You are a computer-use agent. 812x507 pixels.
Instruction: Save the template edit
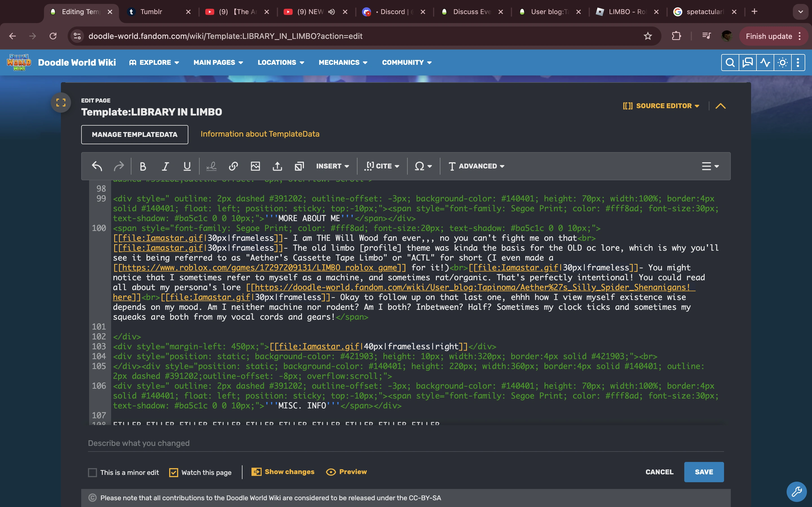click(704, 472)
